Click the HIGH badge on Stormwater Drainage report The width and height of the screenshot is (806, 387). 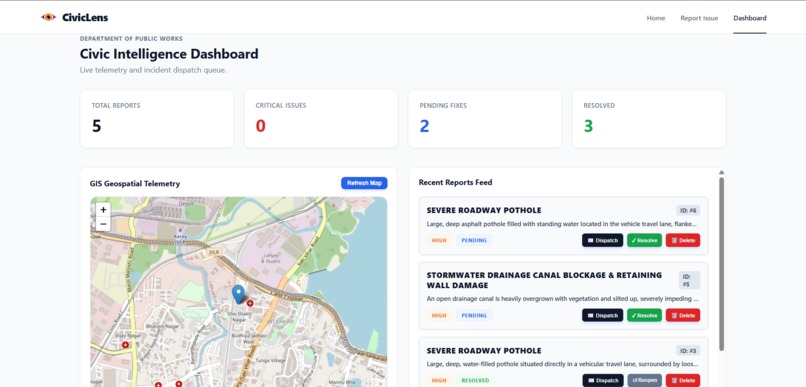pos(439,315)
